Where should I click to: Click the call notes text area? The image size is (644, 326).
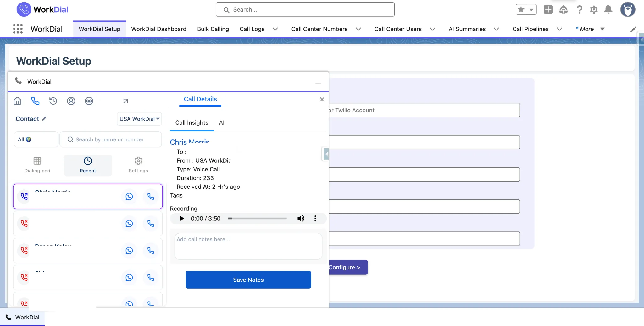click(x=248, y=246)
